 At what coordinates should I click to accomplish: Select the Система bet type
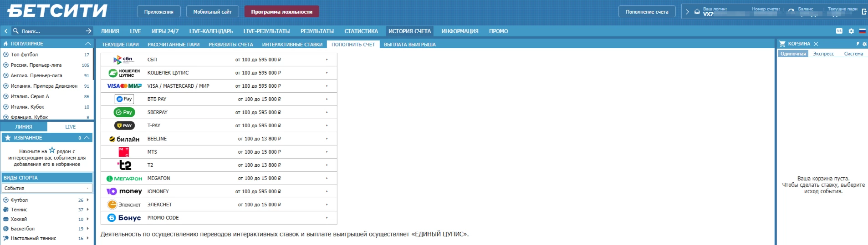tap(853, 54)
